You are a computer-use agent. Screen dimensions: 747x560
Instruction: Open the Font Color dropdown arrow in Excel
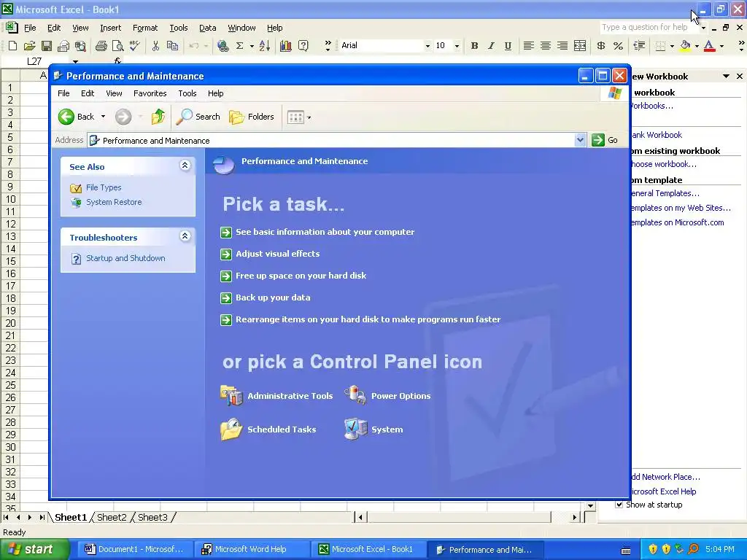[x=721, y=46]
